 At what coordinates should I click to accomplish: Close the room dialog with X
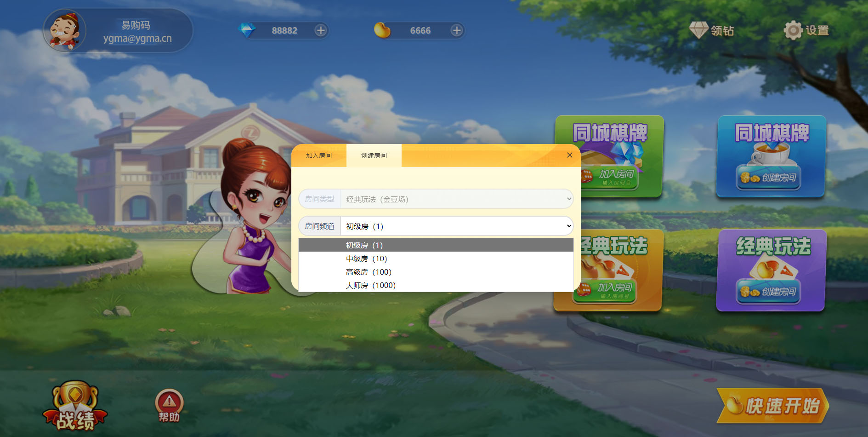point(569,155)
